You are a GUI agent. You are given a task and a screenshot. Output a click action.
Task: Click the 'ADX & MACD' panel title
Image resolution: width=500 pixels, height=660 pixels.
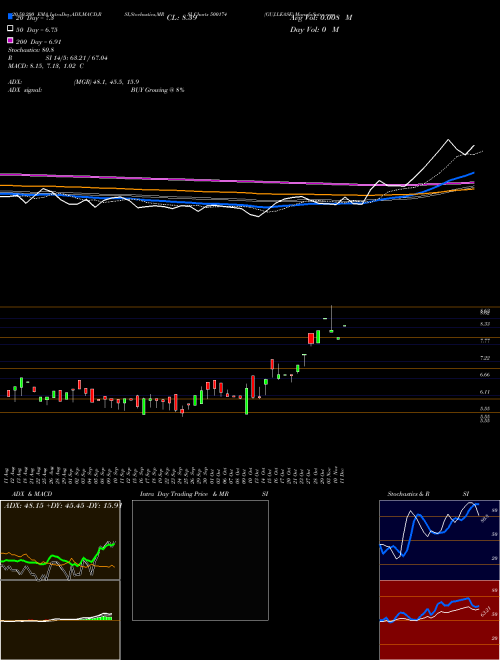pyautogui.click(x=32, y=494)
